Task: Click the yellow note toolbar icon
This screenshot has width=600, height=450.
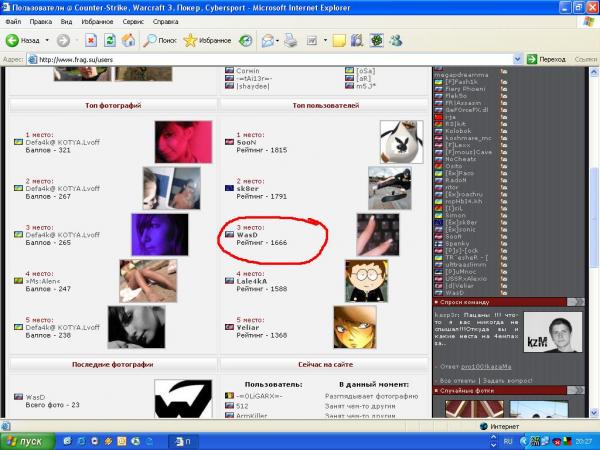Action: pyautogui.click(x=339, y=40)
